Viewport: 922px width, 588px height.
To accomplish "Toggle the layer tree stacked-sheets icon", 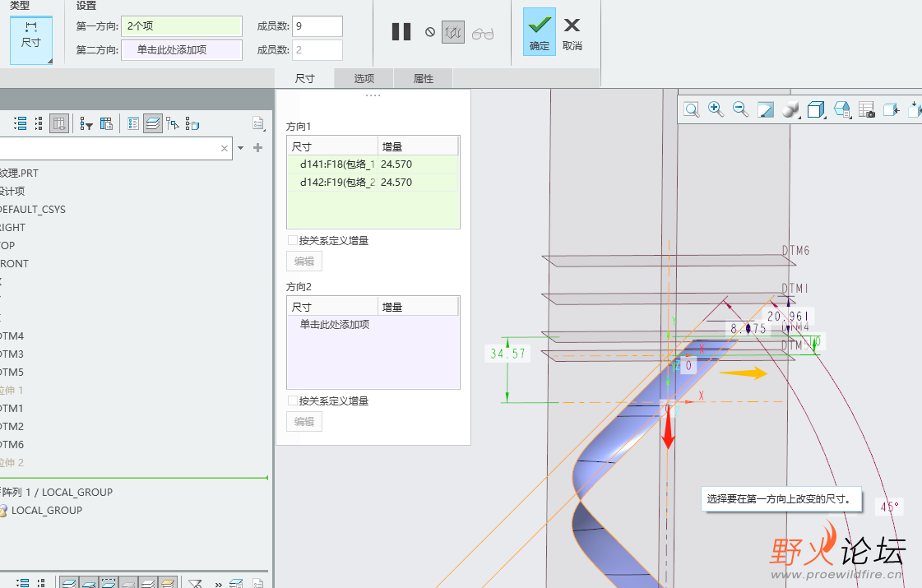I will pos(152,123).
